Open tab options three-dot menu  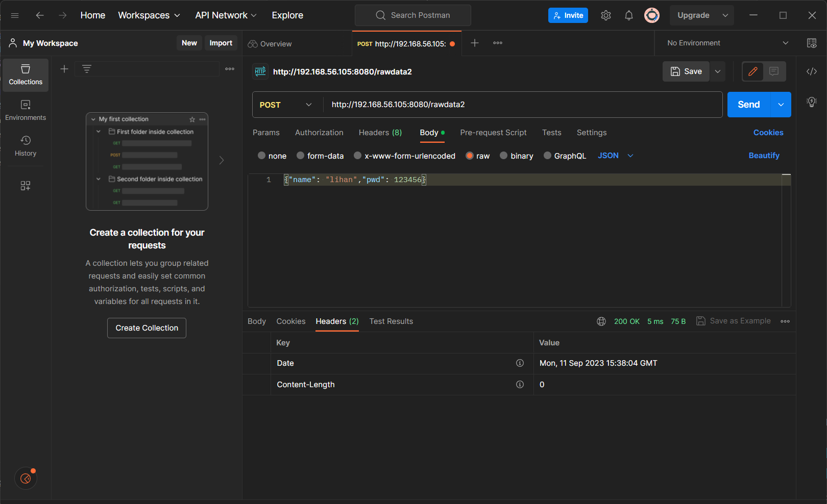point(498,43)
